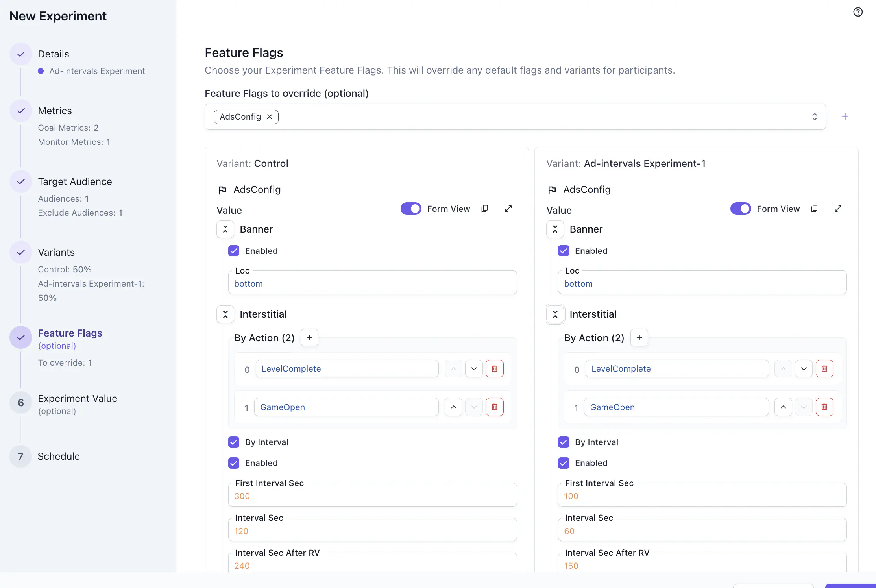Viewport: 876px width, 588px height.
Task: Move GameOpen action up in Control variant
Action: pyautogui.click(x=453, y=407)
